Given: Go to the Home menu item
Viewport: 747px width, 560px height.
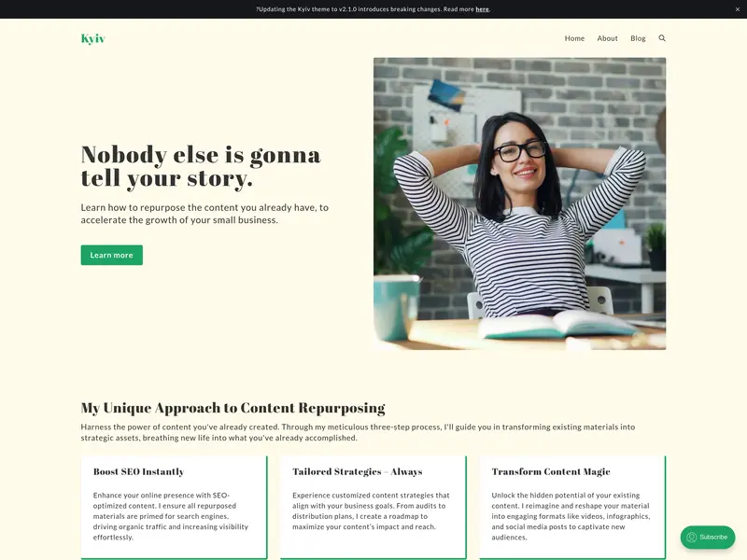Looking at the screenshot, I should 574,38.
